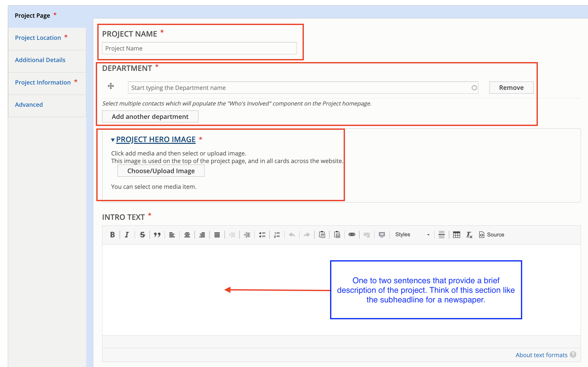Insert a bulleted list
This screenshot has width=588, height=367.
click(x=262, y=235)
